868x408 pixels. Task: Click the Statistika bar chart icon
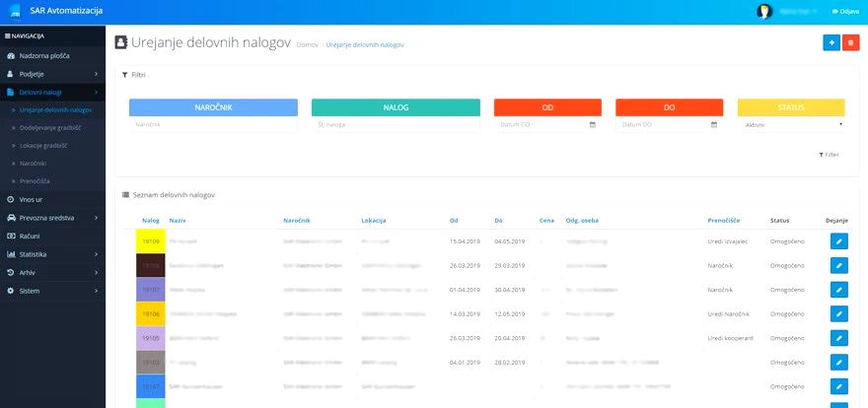11,254
